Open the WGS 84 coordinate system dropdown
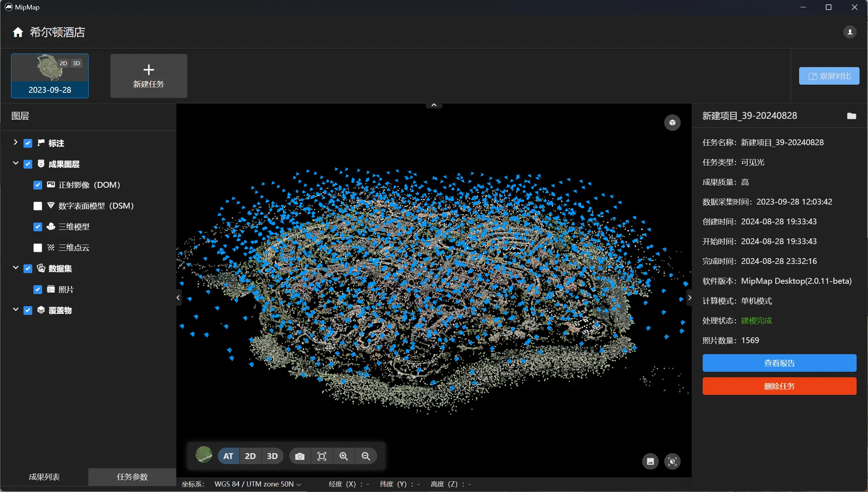This screenshot has height=492, width=868. tap(258, 484)
